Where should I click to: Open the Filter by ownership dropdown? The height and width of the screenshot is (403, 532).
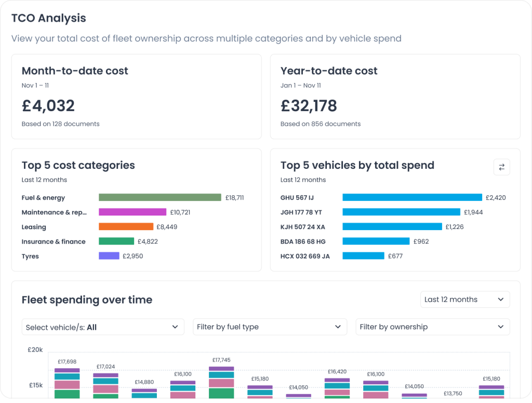click(x=432, y=327)
